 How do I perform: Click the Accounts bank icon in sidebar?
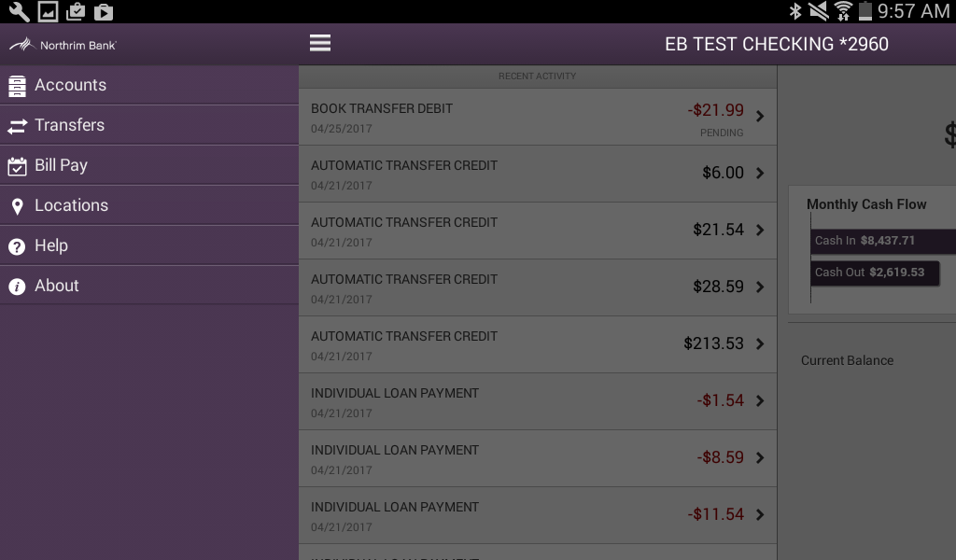click(16, 84)
